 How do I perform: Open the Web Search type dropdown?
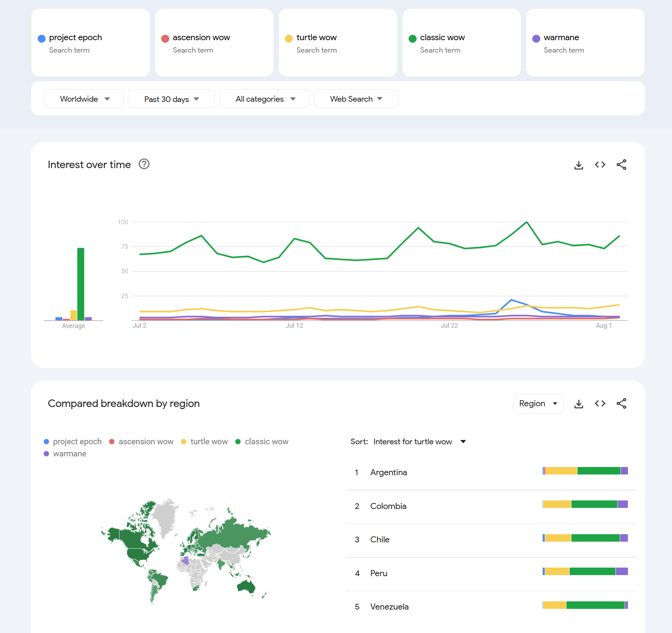356,98
